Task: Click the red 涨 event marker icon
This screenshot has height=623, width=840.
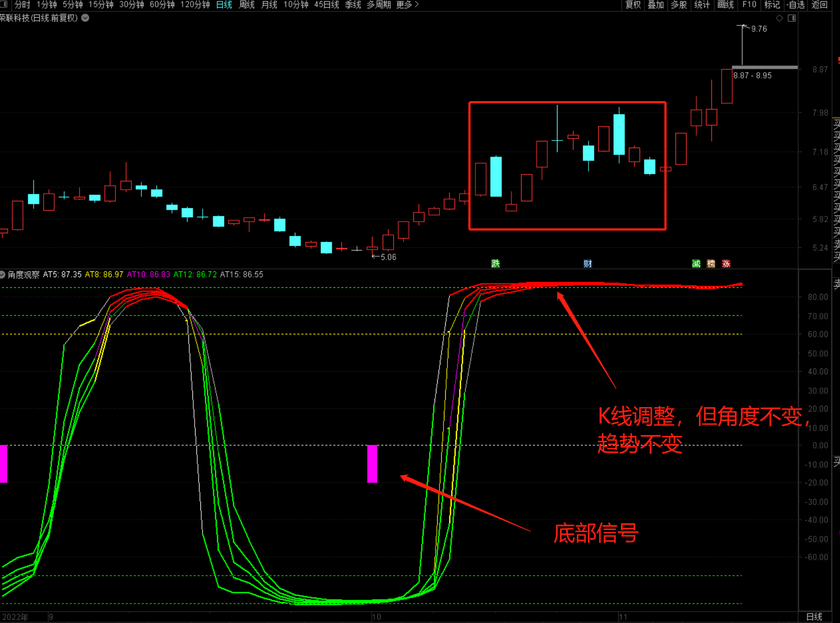Action: (x=726, y=264)
